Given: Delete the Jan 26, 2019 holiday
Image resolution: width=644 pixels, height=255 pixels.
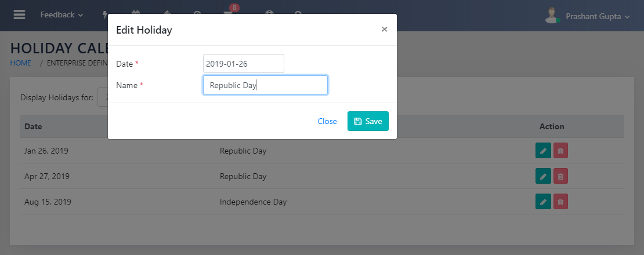Looking at the screenshot, I should click(x=560, y=151).
